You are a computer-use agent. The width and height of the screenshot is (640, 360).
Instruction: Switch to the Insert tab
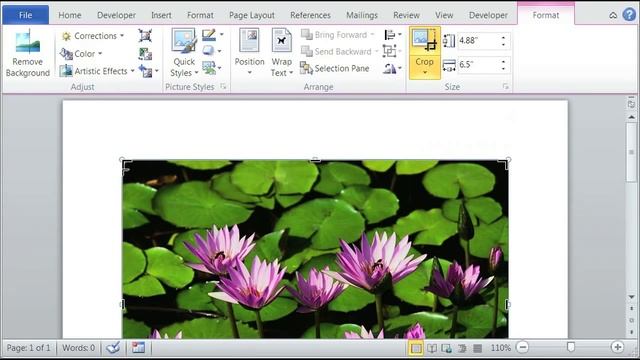(x=161, y=15)
